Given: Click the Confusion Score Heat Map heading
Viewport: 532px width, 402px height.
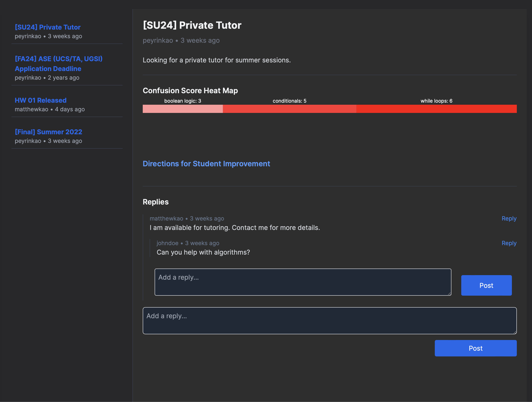Looking at the screenshot, I should coord(190,91).
